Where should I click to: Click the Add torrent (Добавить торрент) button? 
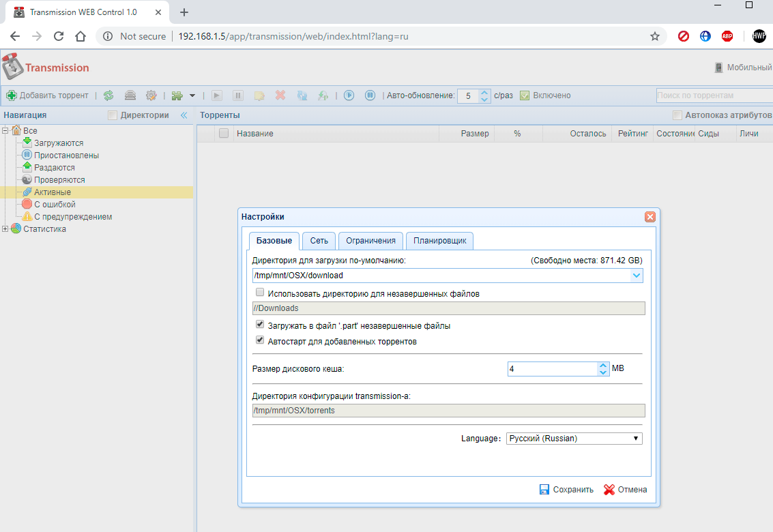(48, 95)
